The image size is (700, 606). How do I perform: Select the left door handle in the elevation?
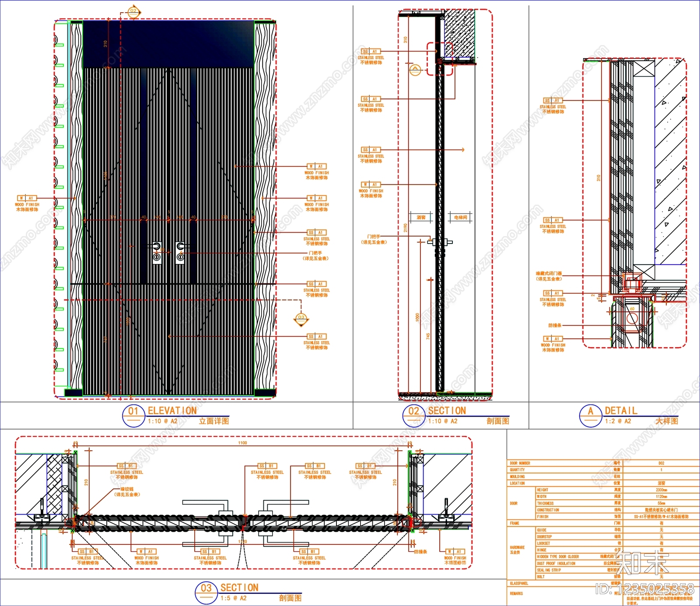click(157, 252)
